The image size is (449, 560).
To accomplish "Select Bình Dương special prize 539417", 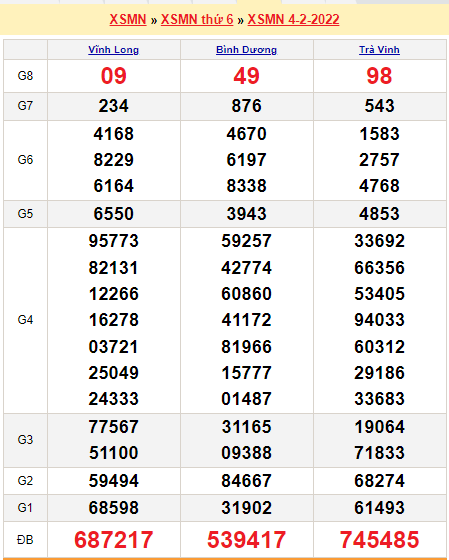I will (246, 539).
